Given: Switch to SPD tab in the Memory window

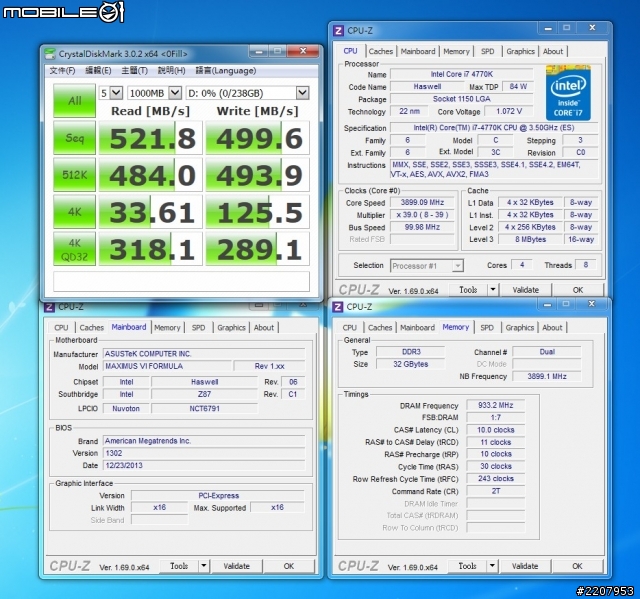Looking at the screenshot, I should [487, 328].
